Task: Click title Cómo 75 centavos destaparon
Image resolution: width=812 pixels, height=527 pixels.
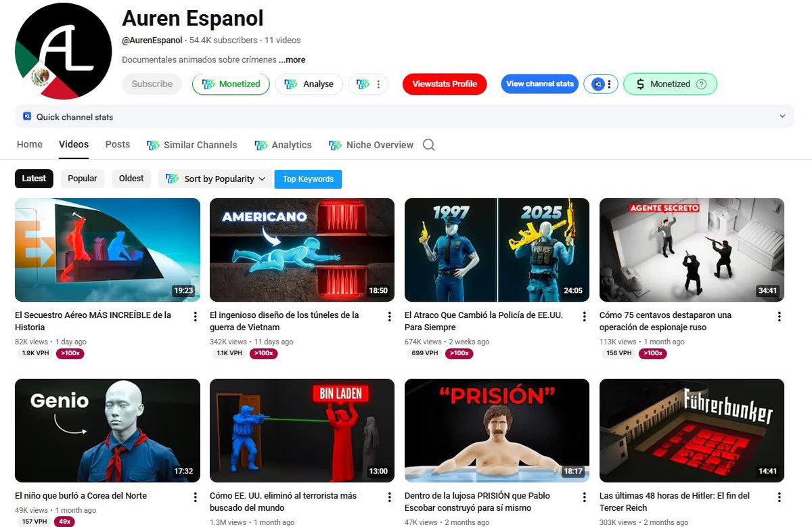Action: 665,321
